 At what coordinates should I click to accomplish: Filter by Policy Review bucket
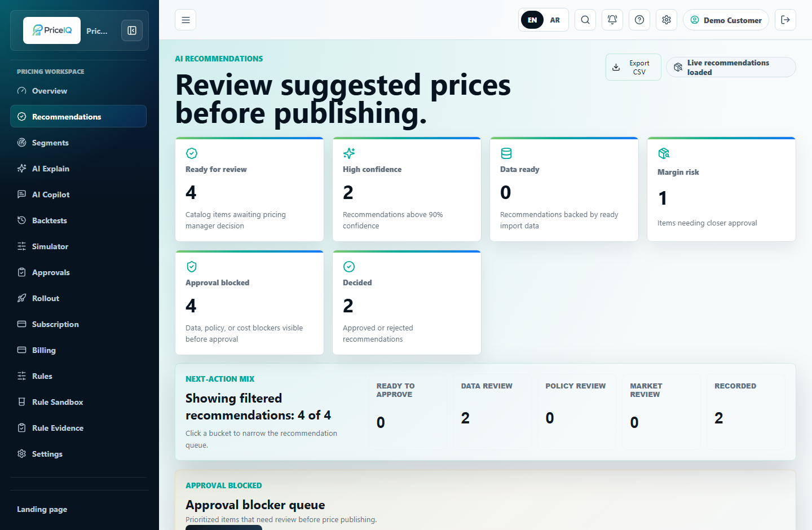tap(577, 412)
